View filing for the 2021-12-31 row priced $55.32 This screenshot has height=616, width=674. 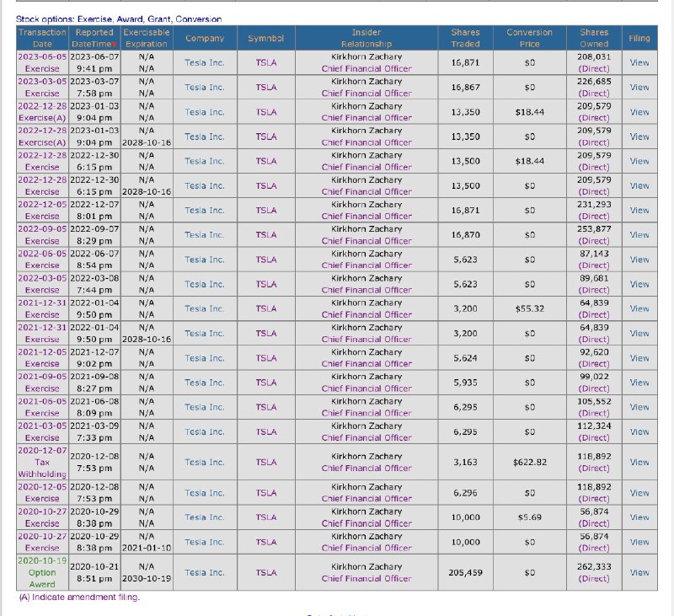(639, 308)
